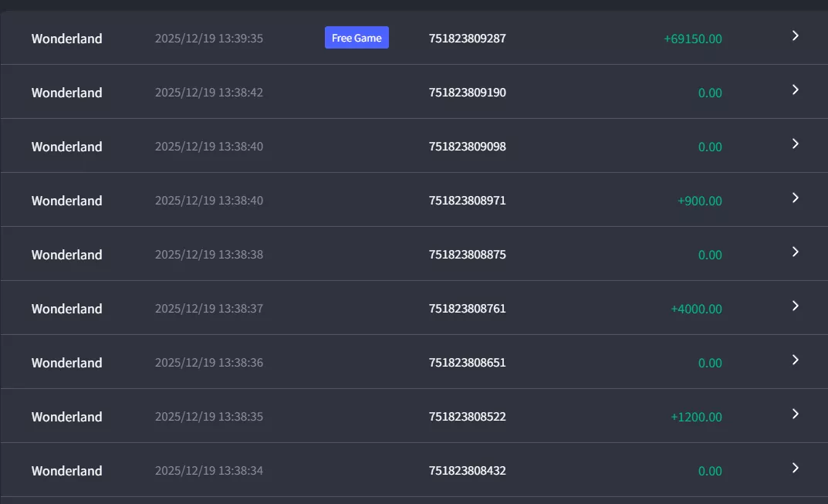
Task: Select the +900.00 win amount
Action: point(700,201)
